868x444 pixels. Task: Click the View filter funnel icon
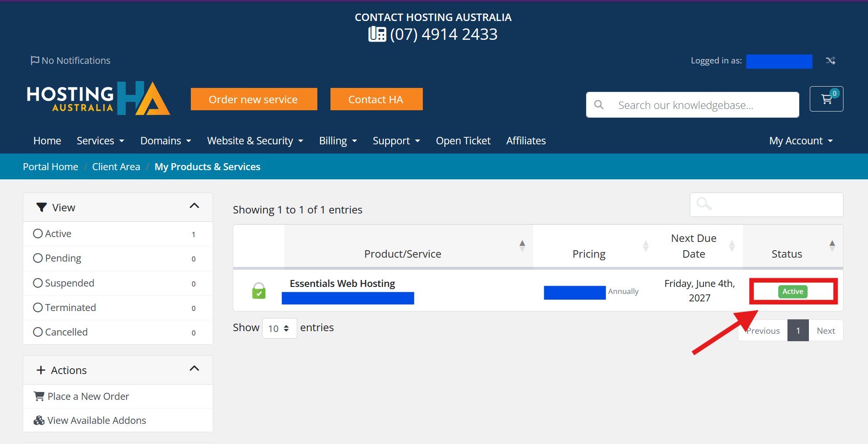[42, 207]
